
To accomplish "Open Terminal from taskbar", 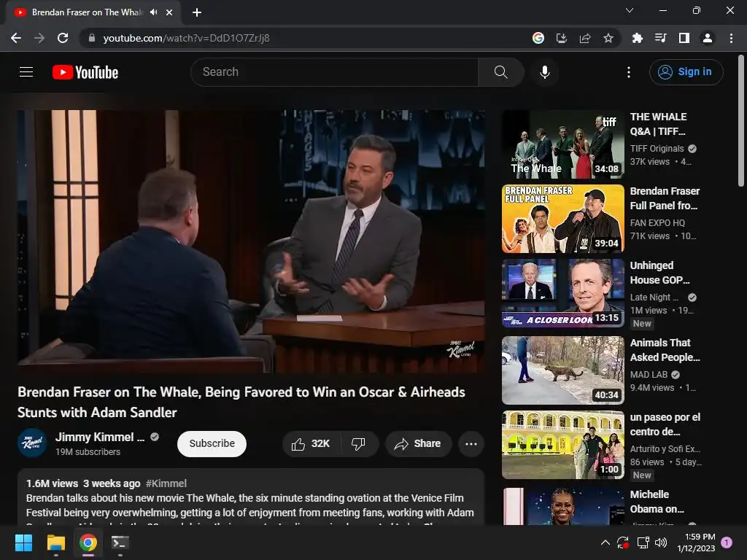I will tap(120, 542).
